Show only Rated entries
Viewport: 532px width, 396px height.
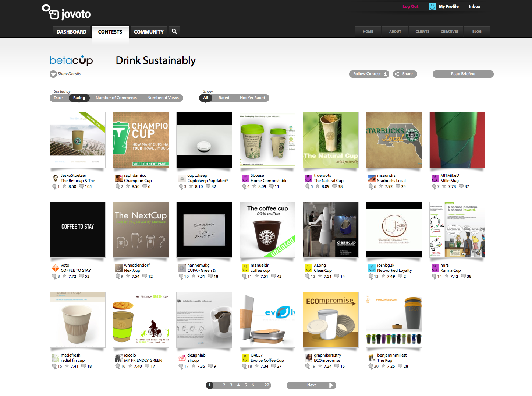pyautogui.click(x=224, y=98)
